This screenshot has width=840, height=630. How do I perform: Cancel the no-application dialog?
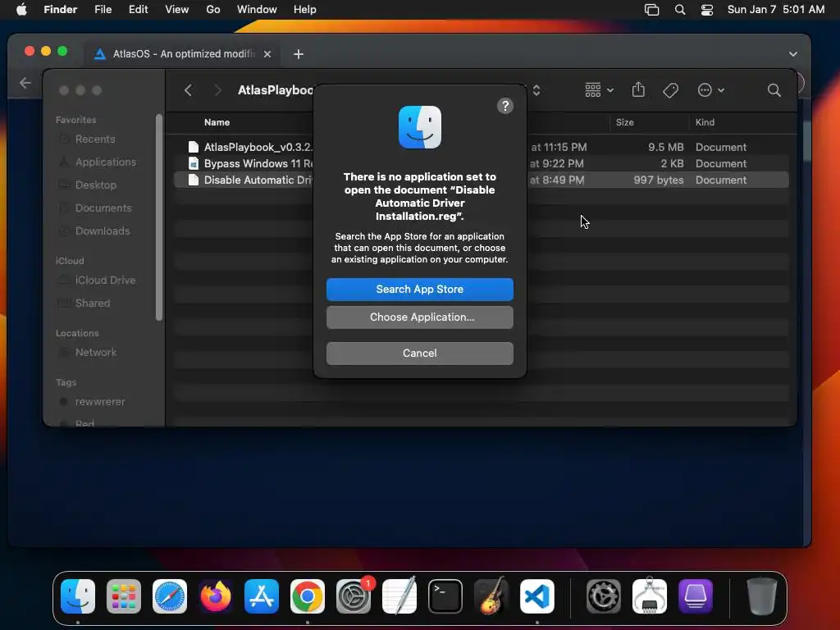click(x=419, y=353)
